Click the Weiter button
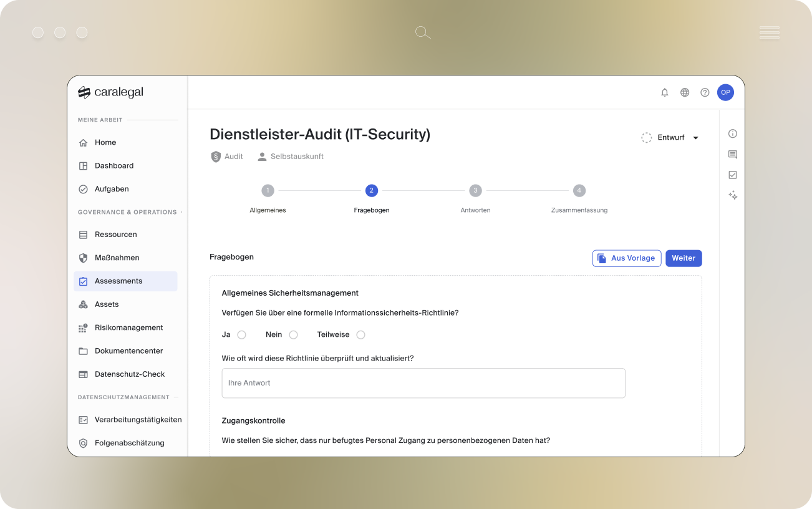This screenshot has width=812, height=509. tap(684, 258)
